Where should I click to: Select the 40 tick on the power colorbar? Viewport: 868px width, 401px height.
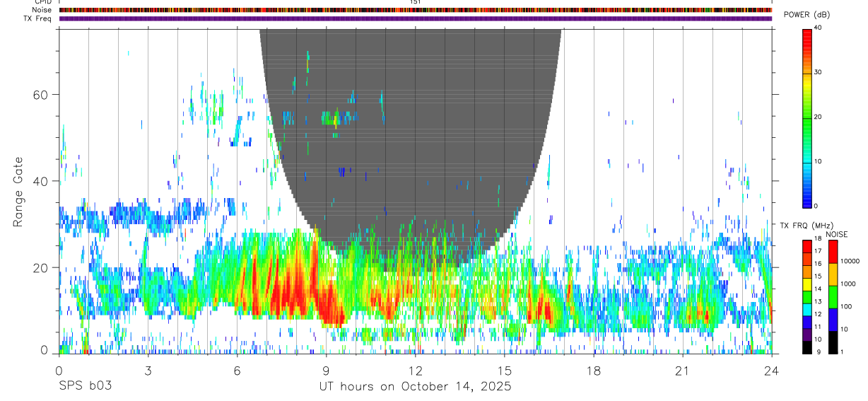pos(819,28)
